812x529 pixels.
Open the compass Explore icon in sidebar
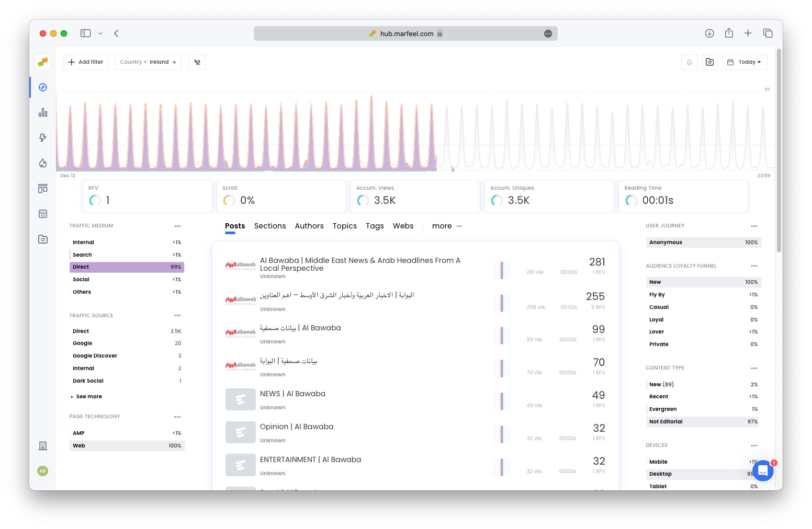43,87
